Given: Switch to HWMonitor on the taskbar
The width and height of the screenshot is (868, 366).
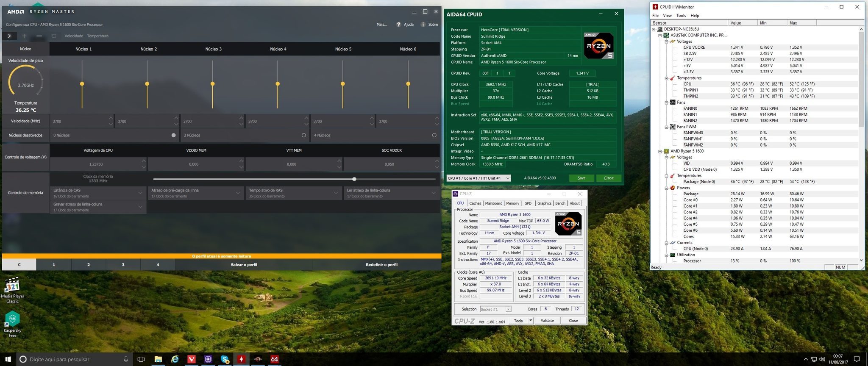Looking at the screenshot, I should coord(242,359).
